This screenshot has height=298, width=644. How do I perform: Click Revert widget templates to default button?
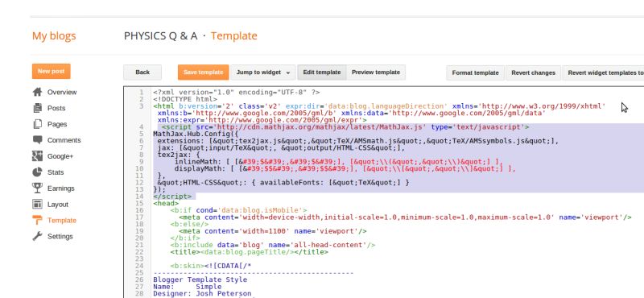point(603,72)
